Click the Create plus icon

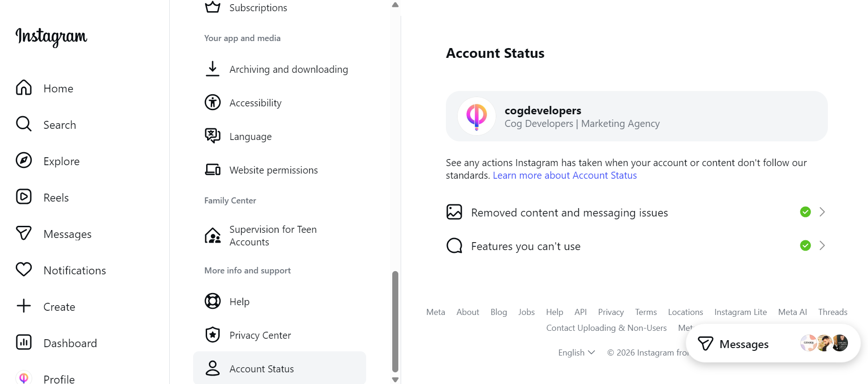point(23,306)
